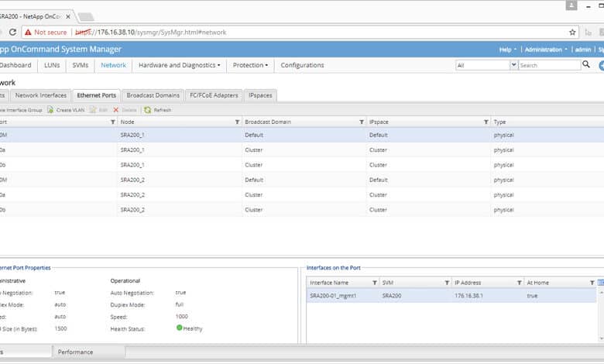604x364 pixels.
Task: Click the Create Interface Group button
Action: click(21, 110)
